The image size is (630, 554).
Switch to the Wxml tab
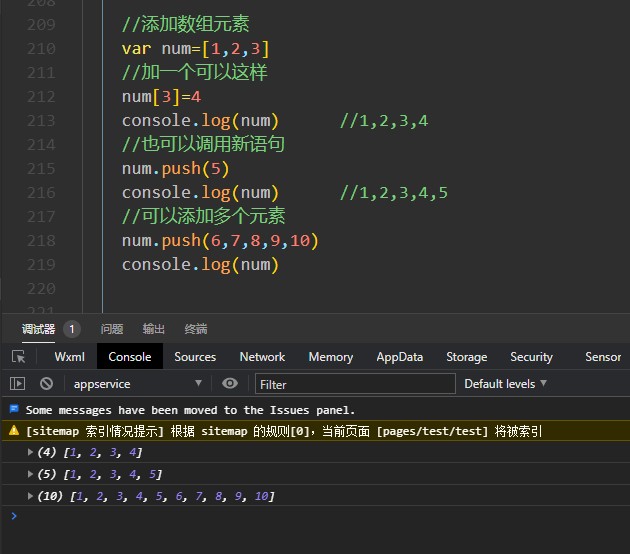click(70, 357)
